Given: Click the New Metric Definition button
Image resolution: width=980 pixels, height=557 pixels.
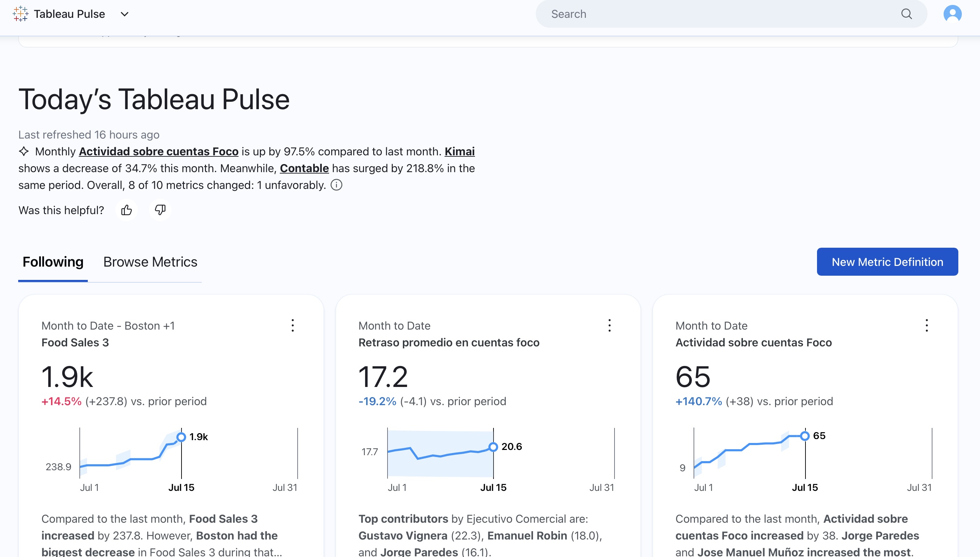Looking at the screenshot, I should point(887,262).
